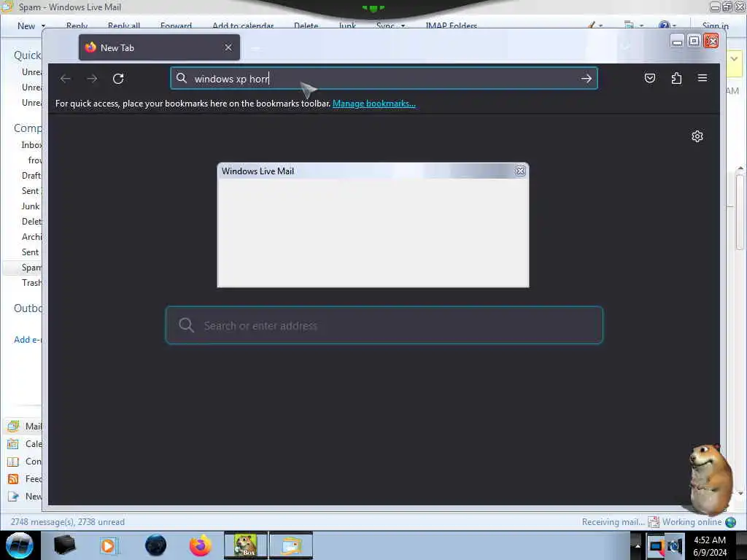Click Working online status icon
Viewport: 747px width, 560px height.
[x=730, y=522]
